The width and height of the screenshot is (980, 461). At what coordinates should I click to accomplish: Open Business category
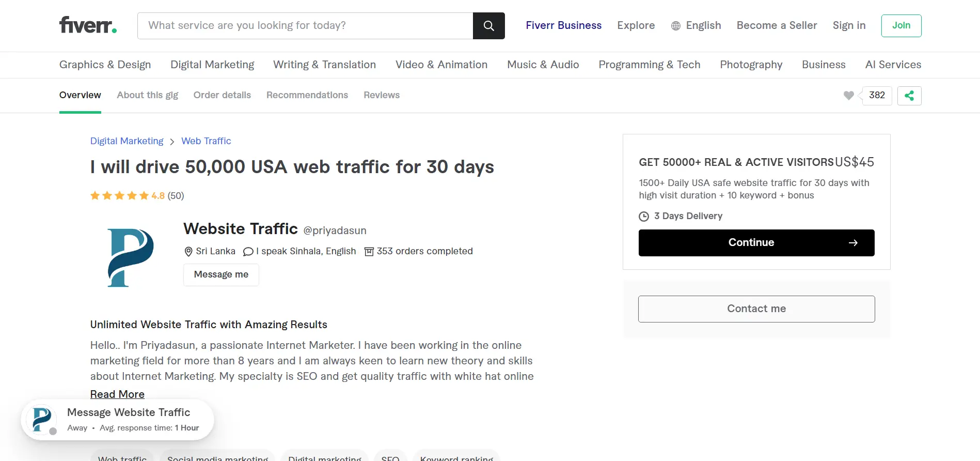click(824, 65)
